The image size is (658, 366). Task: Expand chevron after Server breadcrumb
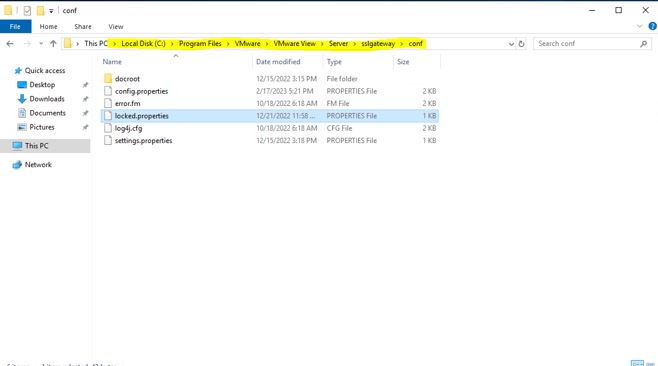(355, 44)
